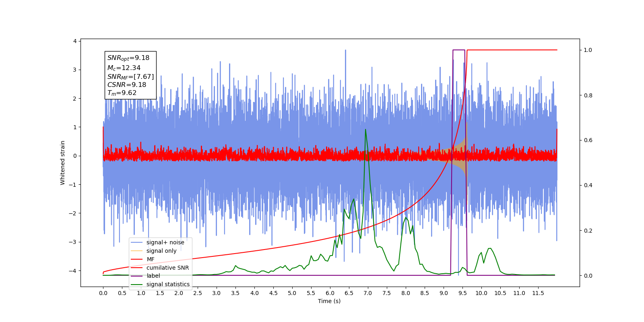Image resolution: width=644 pixels, height=322 pixels.
Task: Click the 4 tick on left strain axis
Action: [x=75, y=41]
